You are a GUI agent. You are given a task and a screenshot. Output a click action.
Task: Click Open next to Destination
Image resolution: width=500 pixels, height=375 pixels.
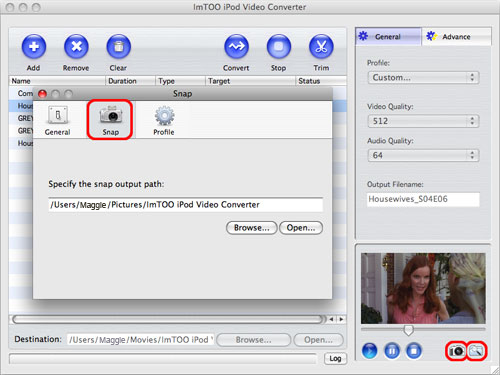[x=318, y=340]
